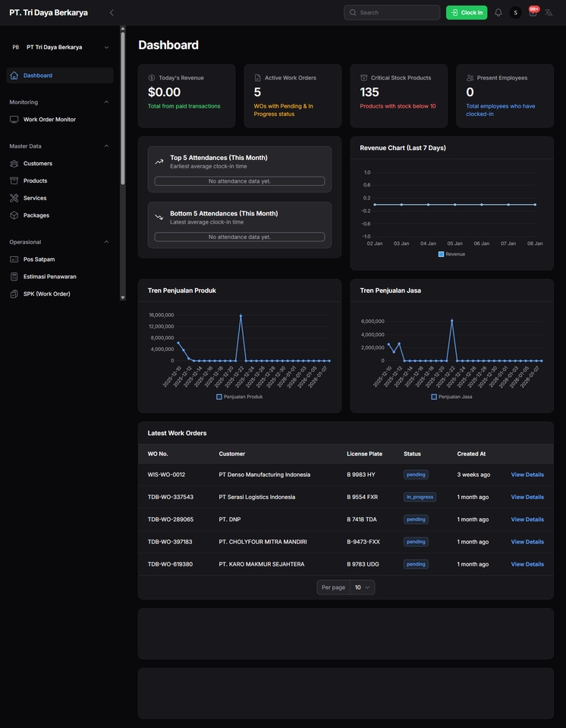Click the Services tools icon in sidebar

(x=14, y=198)
